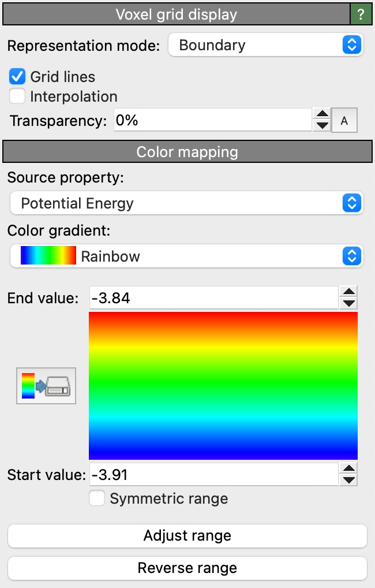The width and height of the screenshot is (375, 588).
Task: Open the Rainbow color gradient dropdown
Action: [x=187, y=256]
